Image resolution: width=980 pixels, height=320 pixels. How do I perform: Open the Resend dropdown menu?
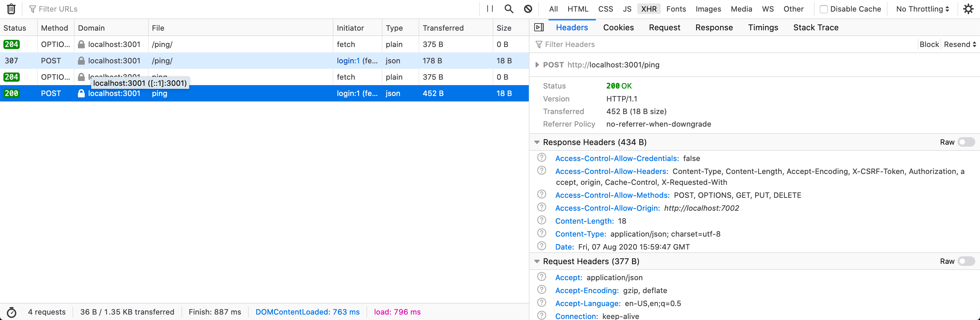[960, 44]
